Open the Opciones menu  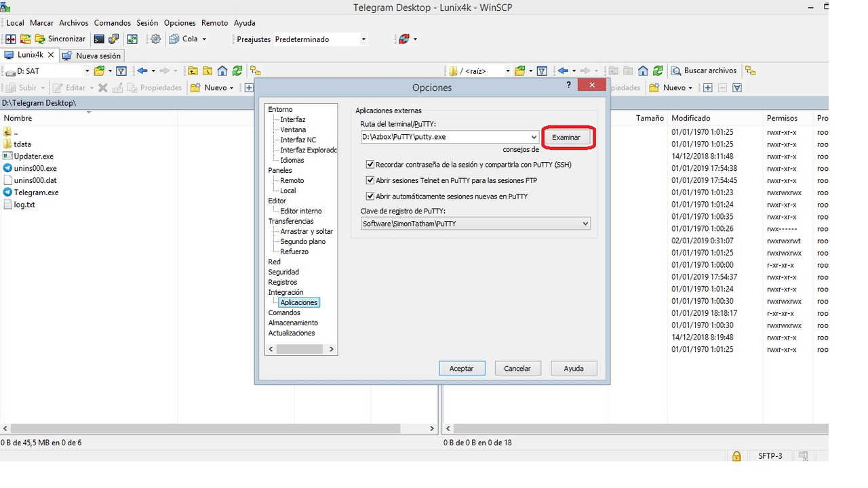(x=180, y=22)
